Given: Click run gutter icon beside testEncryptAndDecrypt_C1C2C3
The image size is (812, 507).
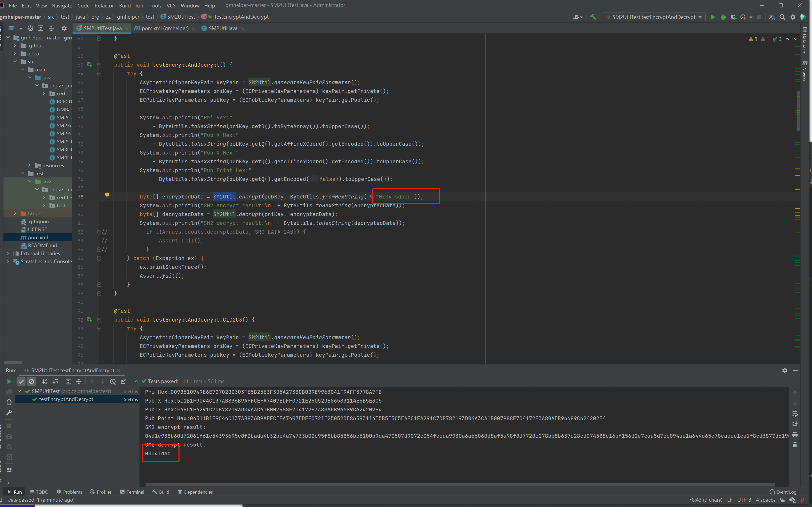Looking at the screenshot, I should [x=89, y=319].
